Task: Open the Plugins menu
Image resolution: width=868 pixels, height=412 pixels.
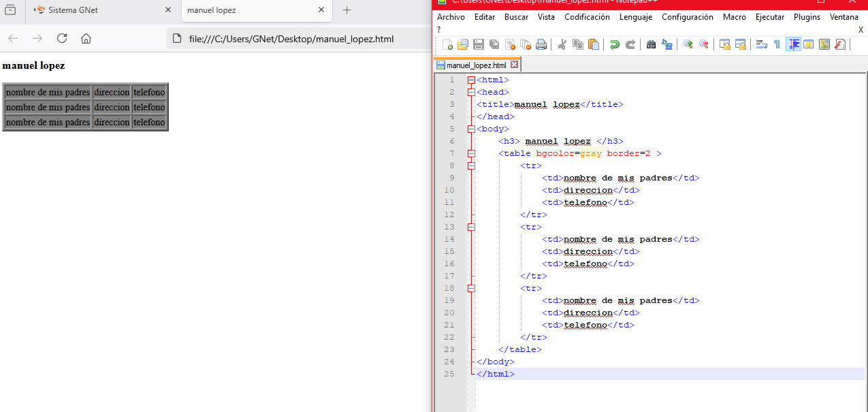Action: tap(807, 17)
